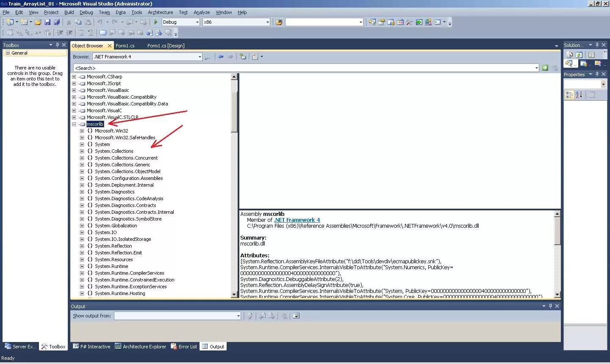The width and height of the screenshot is (610, 364).
Task: Switch to the Server Explorer tab
Action: tap(20, 346)
